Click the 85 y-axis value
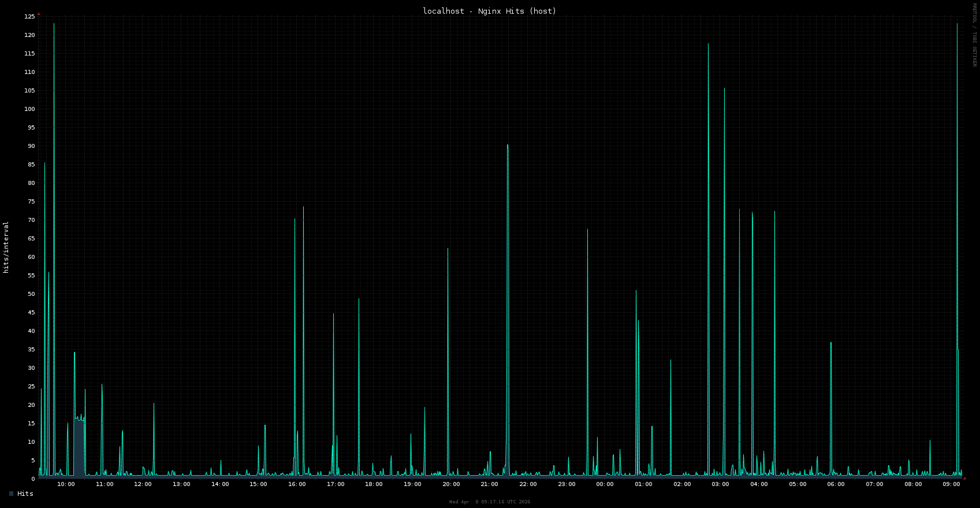This screenshot has height=508, width=980. click(31, 165)
